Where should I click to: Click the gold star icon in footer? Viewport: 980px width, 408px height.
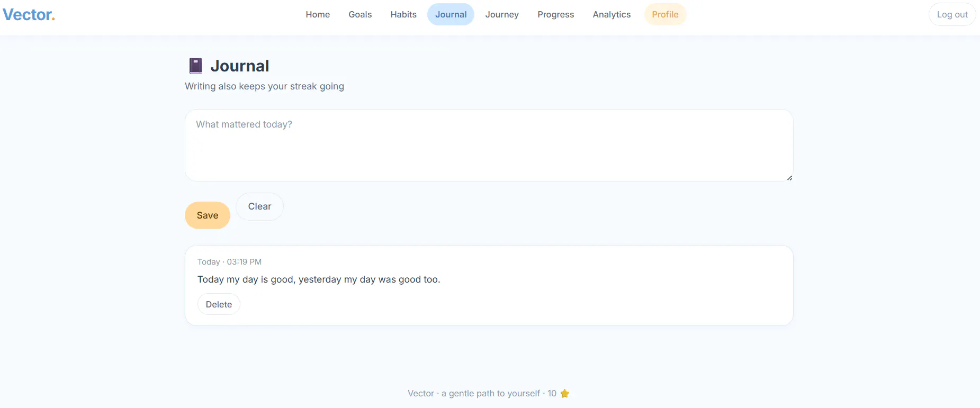(565, 393)
